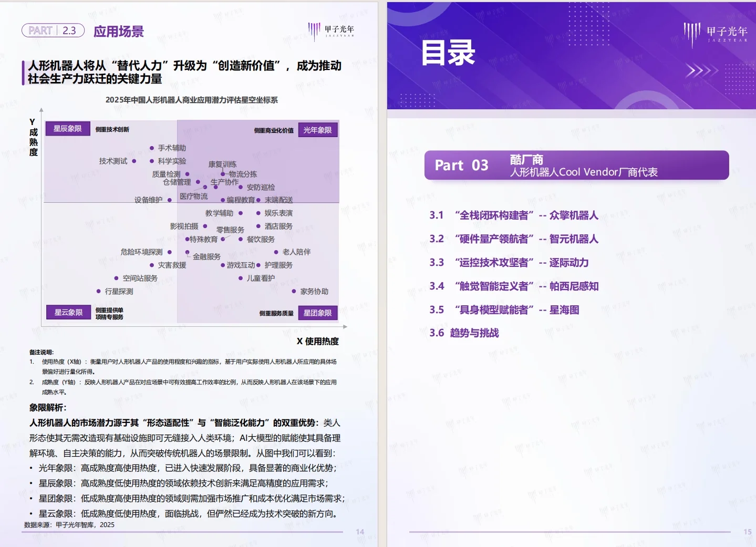Click the 影视拍摄 data point label
Screen dimensions: 756x547
pyautogui.click(x=184, y=226)
